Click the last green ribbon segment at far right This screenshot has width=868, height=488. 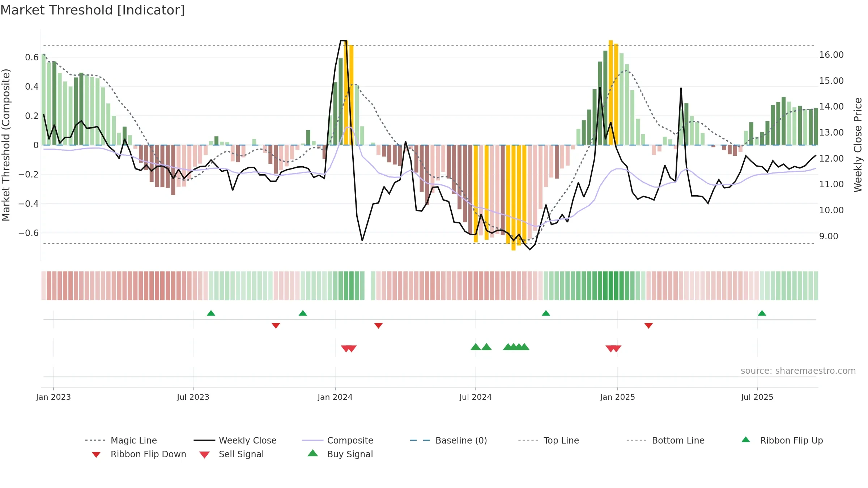[816, 286]
